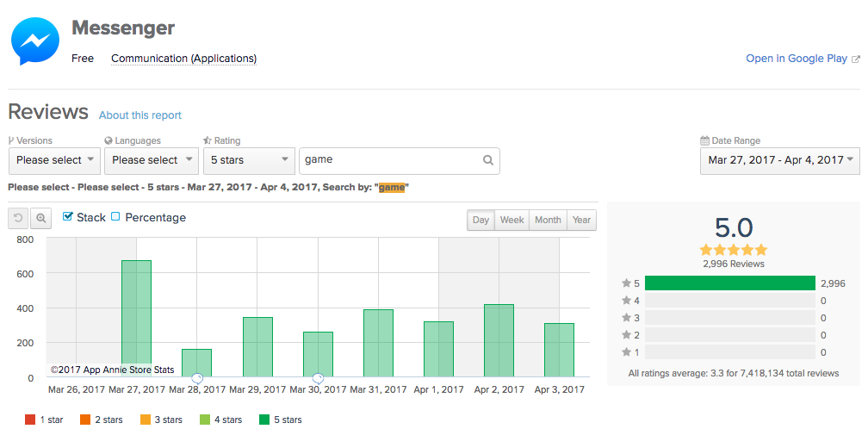Click the "5.0" rating score
The image size is (868, 429).
point(734,227)
